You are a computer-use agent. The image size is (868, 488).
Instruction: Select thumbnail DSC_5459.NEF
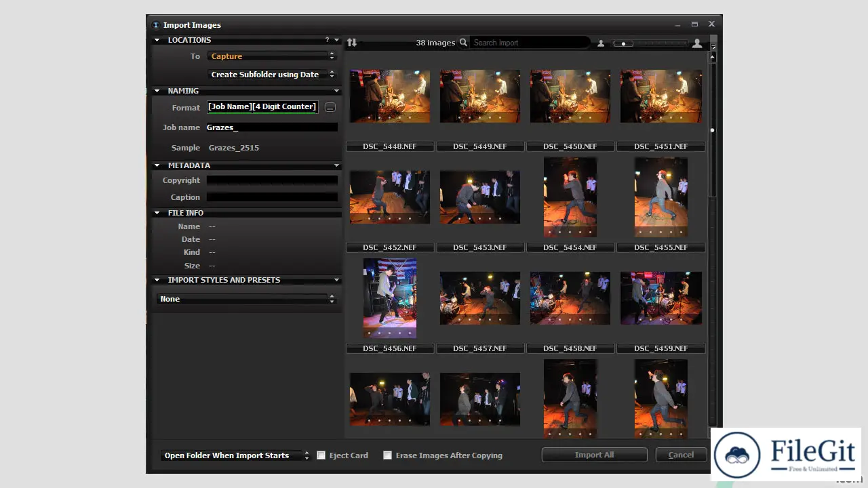tap(661, 298)
